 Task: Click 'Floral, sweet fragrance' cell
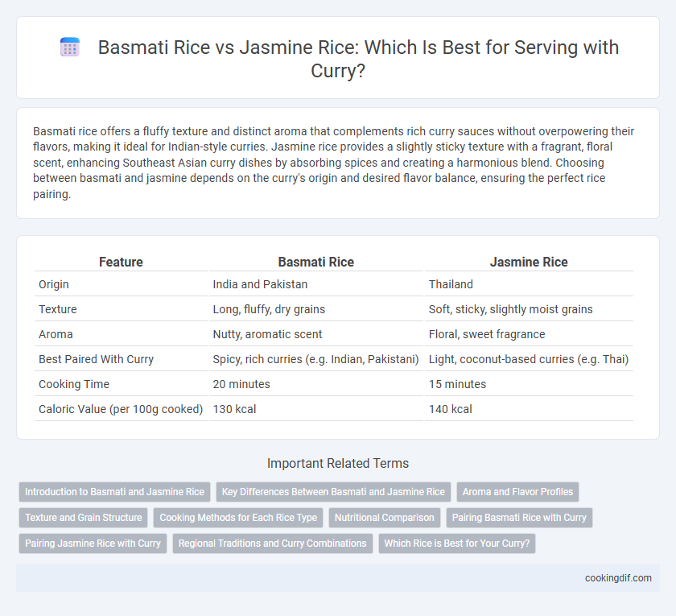click(529, 334)
